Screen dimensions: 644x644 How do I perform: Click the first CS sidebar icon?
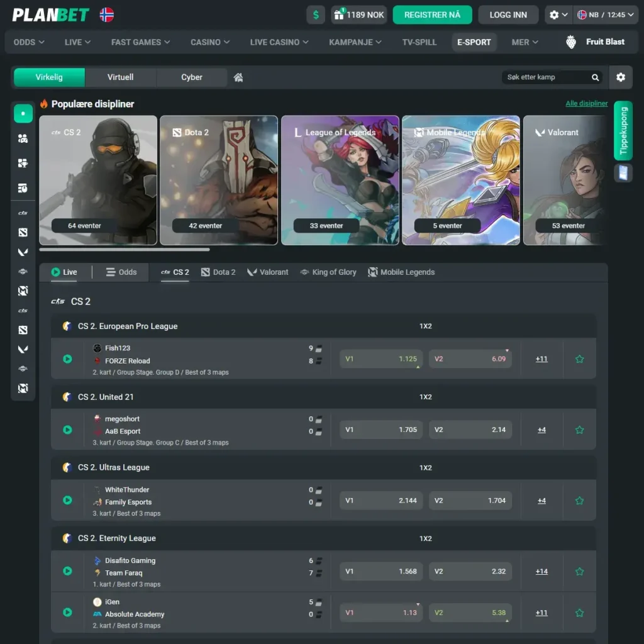click(x=23, y=213)
